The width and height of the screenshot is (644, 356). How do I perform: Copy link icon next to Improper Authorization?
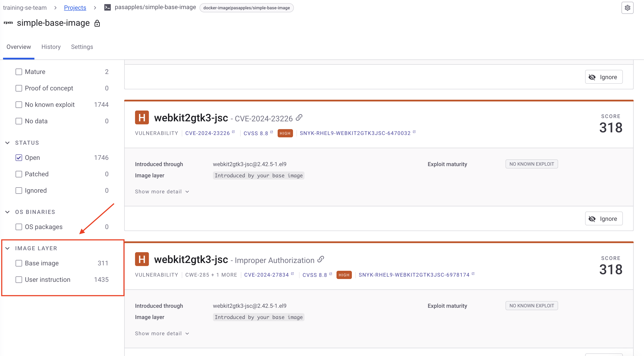point(321,259)
